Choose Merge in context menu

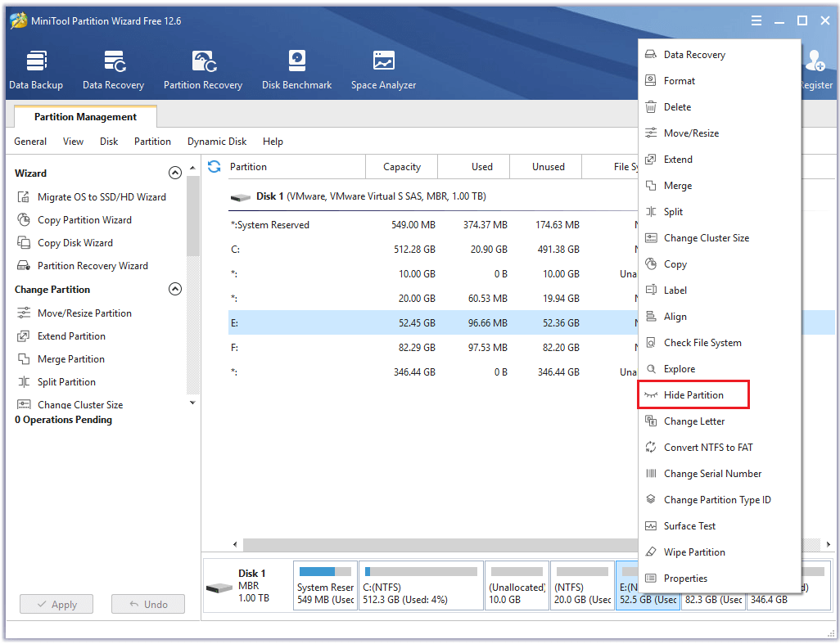pos(719,186)
